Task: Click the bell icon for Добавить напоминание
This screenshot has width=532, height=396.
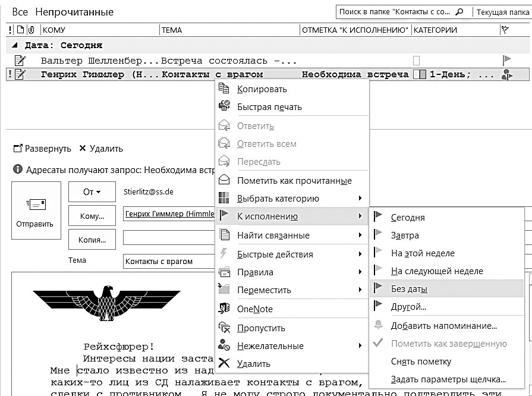Action: (378, 325)
